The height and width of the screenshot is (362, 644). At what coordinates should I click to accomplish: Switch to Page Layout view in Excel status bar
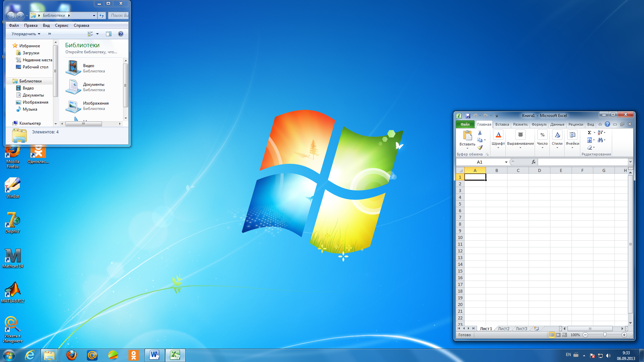[x=558, y=335]
